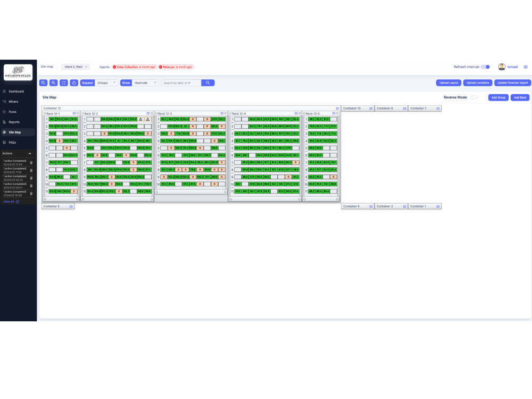Viewport: 532px width, 399px height.
Task: Click Update Foreman Import
Action: [513, 83]
